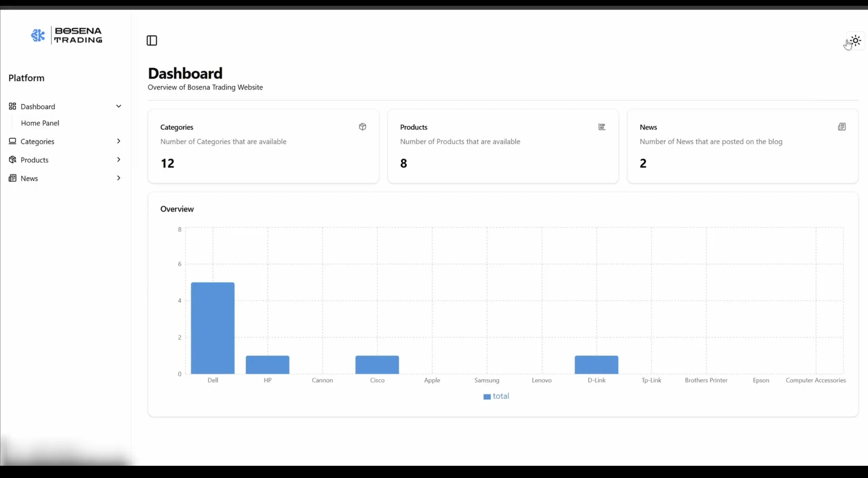868x478 pixels.
Task: Click the Categories card title
Action: (x=177, y=127)
